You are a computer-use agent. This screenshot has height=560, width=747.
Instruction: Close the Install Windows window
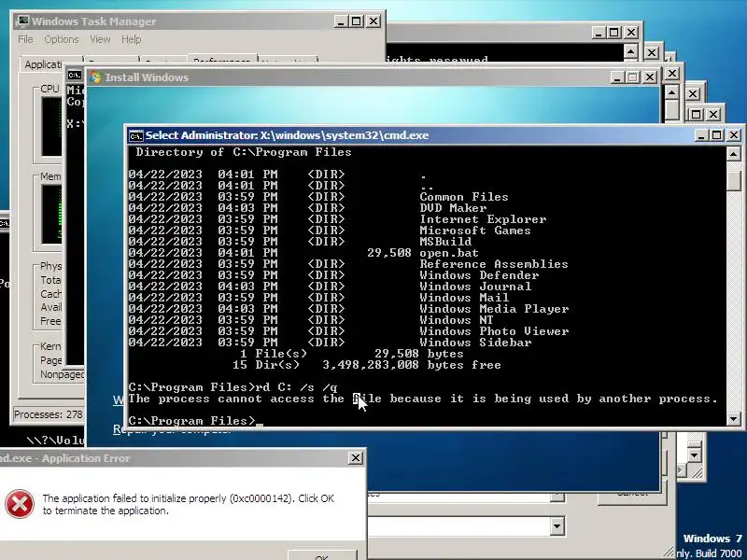650,77
